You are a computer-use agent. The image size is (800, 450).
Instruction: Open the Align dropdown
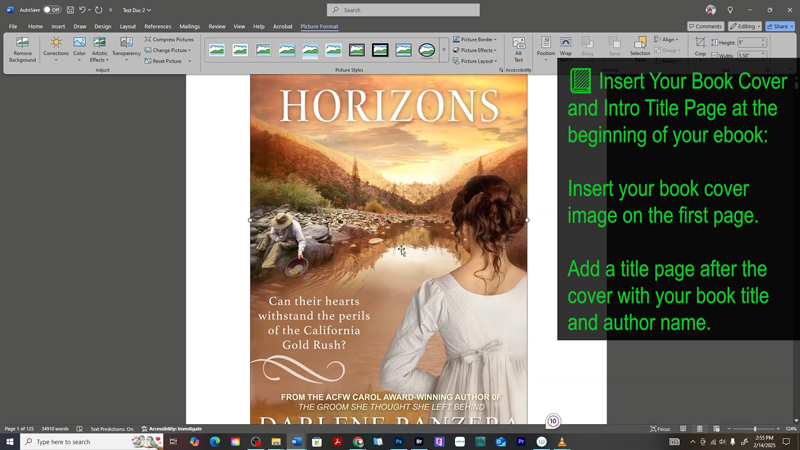pyautogui.click(x=666, y=39)
